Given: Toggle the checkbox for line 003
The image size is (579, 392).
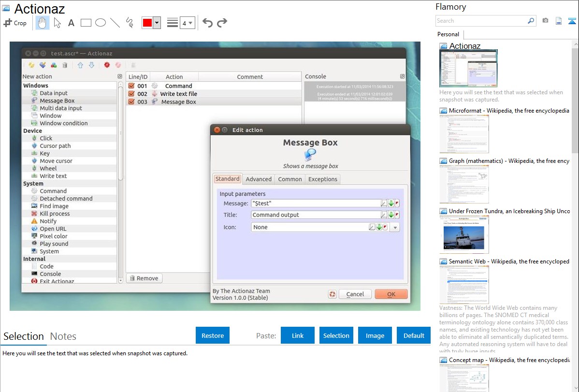Looking at the screenshot, I should tap(131, 102).
